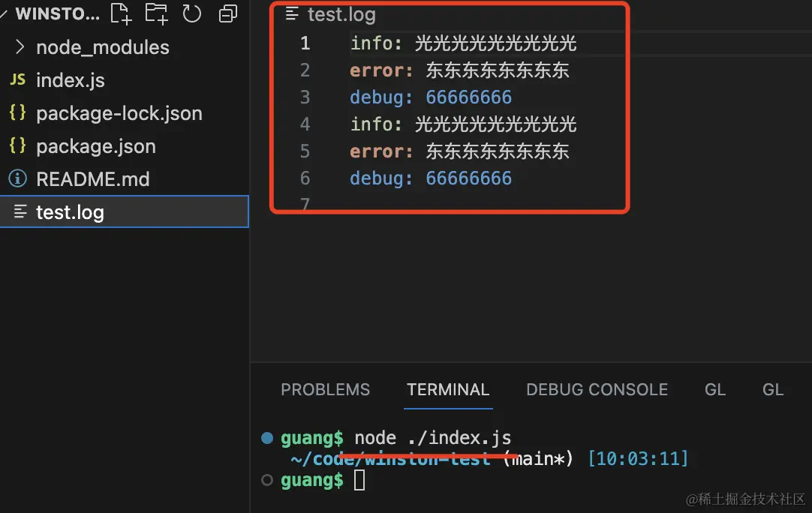Click the New File icon in explorer header
Viewport: 812px width, 513px height.
(121, 13)
